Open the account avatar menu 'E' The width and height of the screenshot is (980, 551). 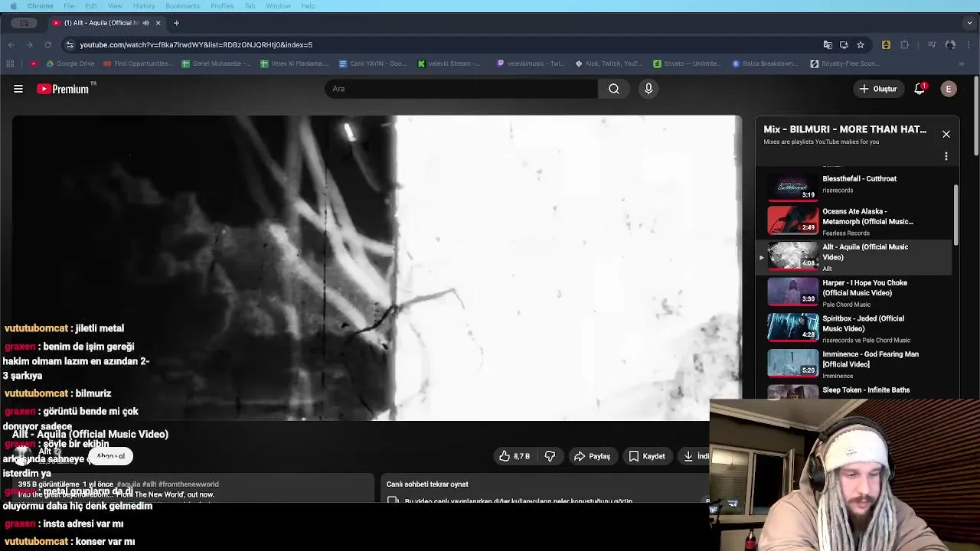tap(949, 89)
